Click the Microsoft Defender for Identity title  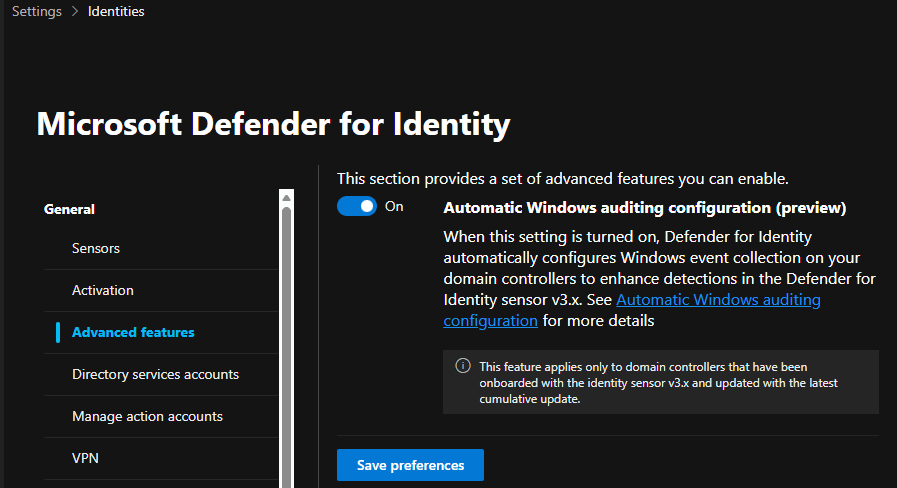pyautogui.click(x=273, y=124)
